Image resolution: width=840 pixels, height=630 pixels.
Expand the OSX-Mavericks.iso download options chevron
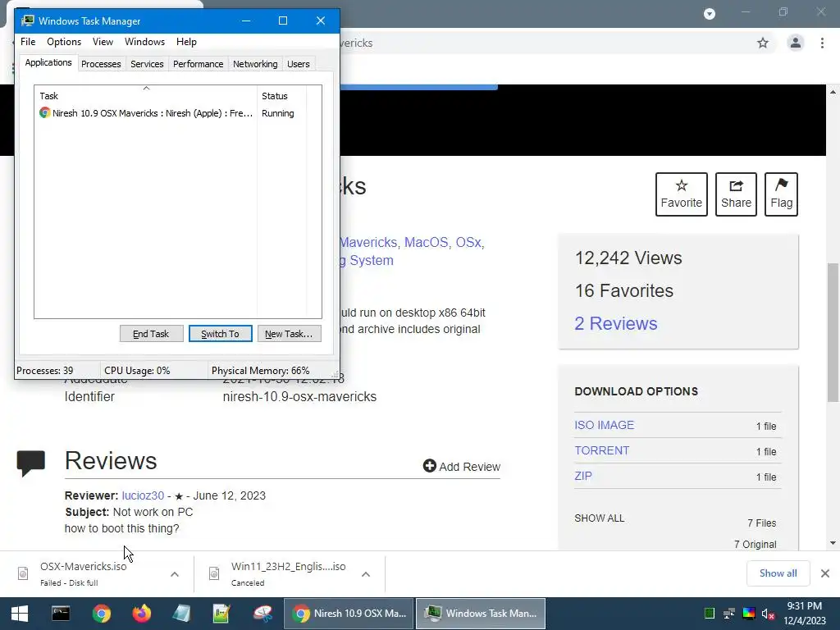tap(175, 573)
